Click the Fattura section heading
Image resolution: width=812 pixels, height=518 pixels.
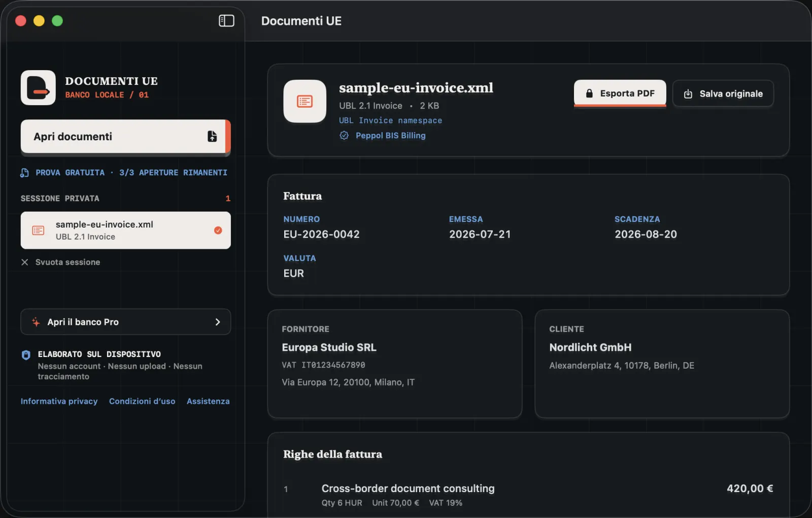tap(302, 196)
